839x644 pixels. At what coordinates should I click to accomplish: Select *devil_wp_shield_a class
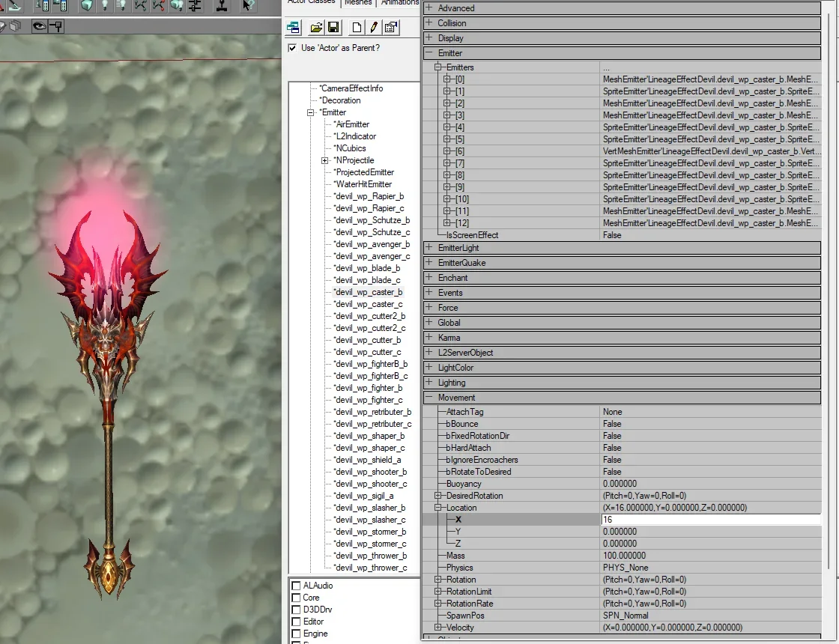click(x=367, y=460)
